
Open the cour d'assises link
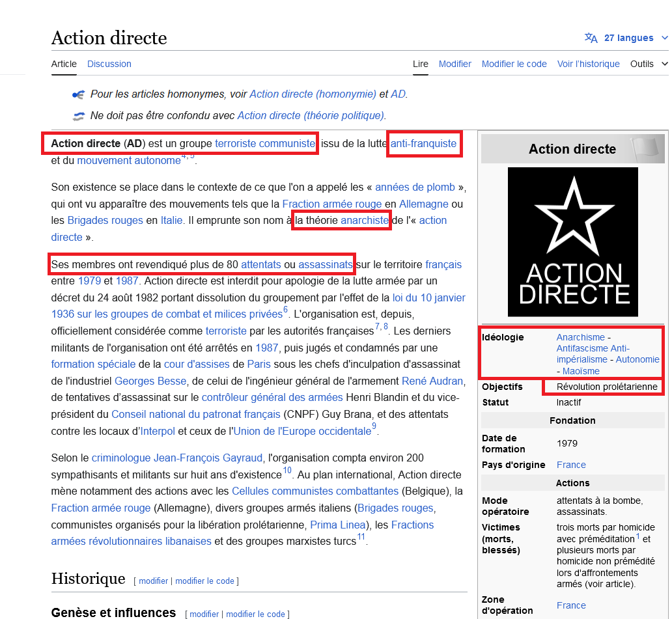pos(197,364)
